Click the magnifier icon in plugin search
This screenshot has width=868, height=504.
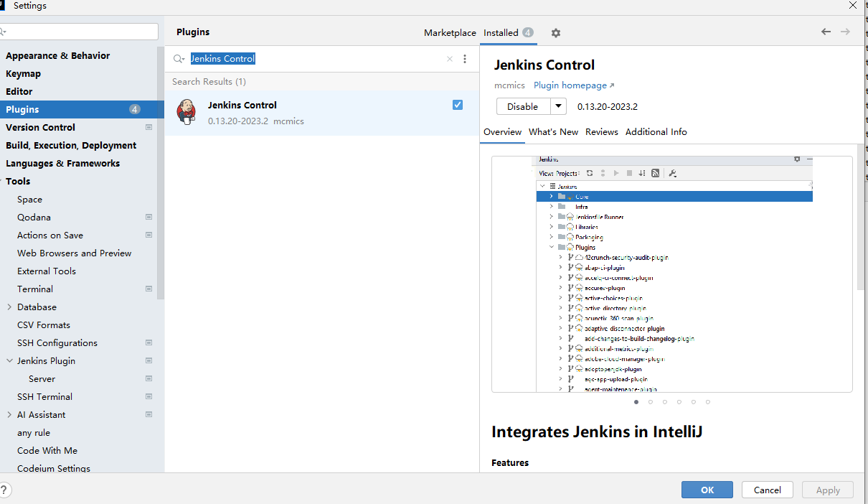click(179, 59)
